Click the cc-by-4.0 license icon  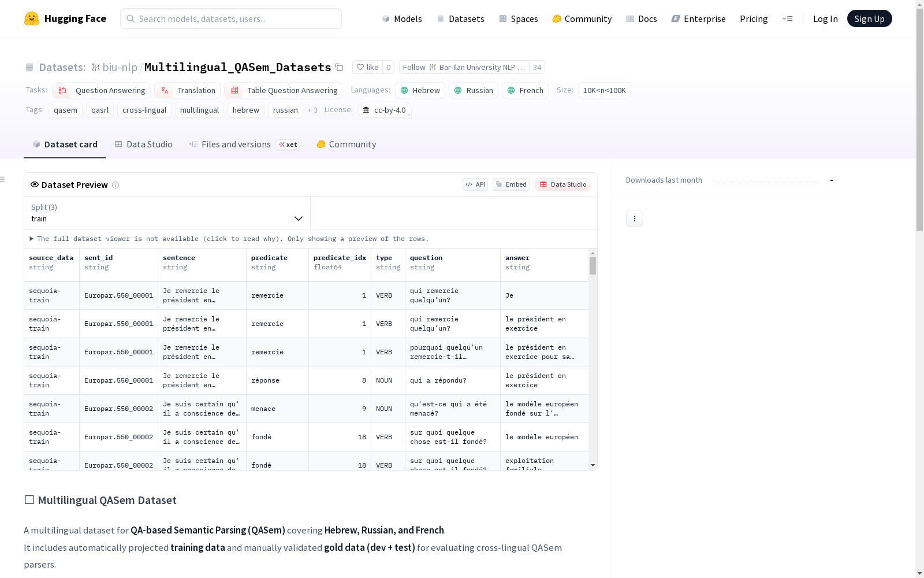[x=366, y=110]
